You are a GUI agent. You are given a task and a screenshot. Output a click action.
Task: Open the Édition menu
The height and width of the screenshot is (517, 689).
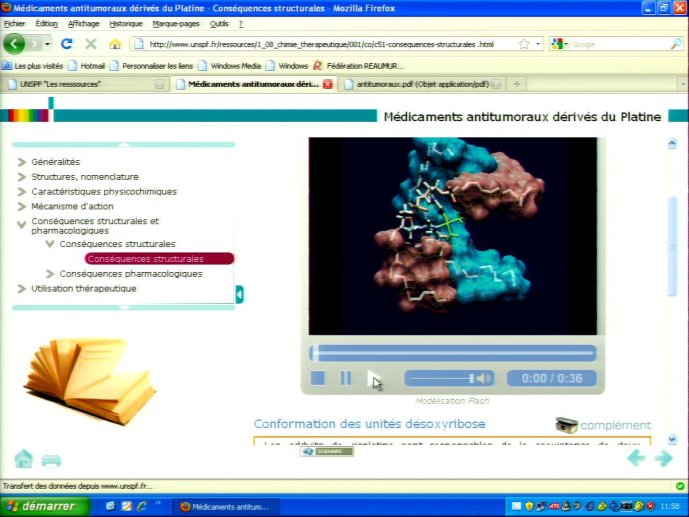pos(46,24)
